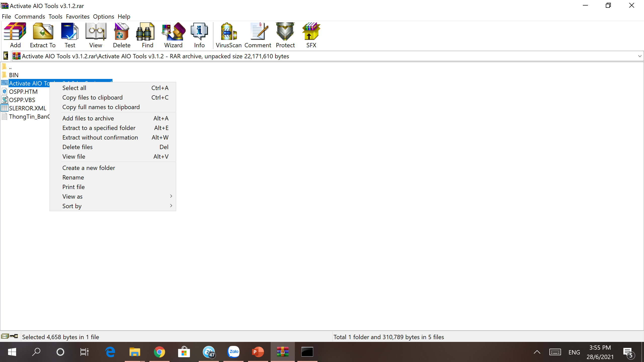
Task: Choose Print file in context menu
Action: coord(113,187)
